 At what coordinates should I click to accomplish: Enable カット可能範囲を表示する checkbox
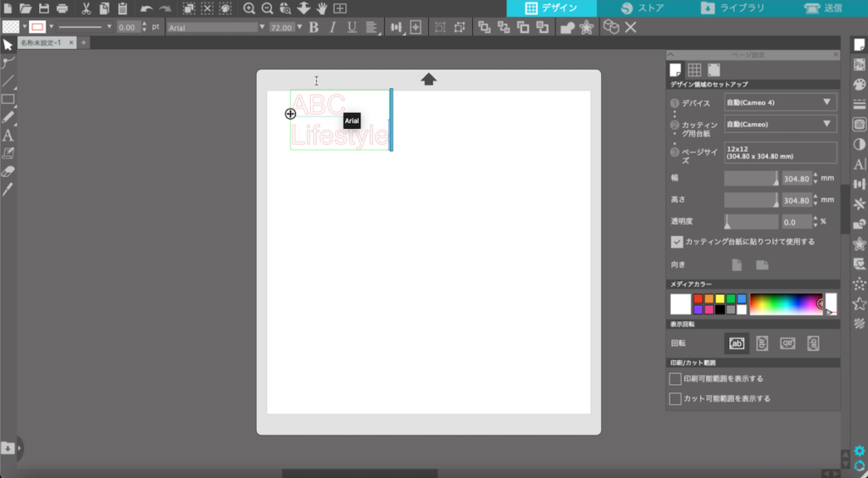click(x=676, y=398)
